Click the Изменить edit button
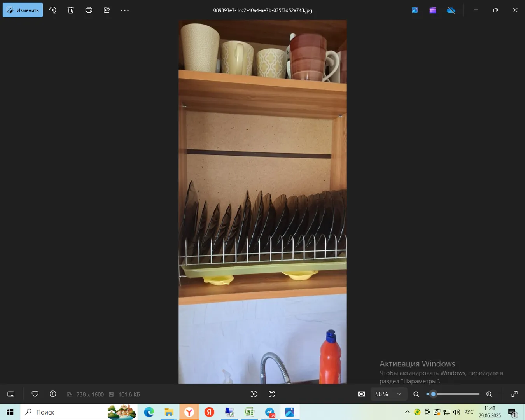This screenshot has height=420, width=525. (23, 10)
